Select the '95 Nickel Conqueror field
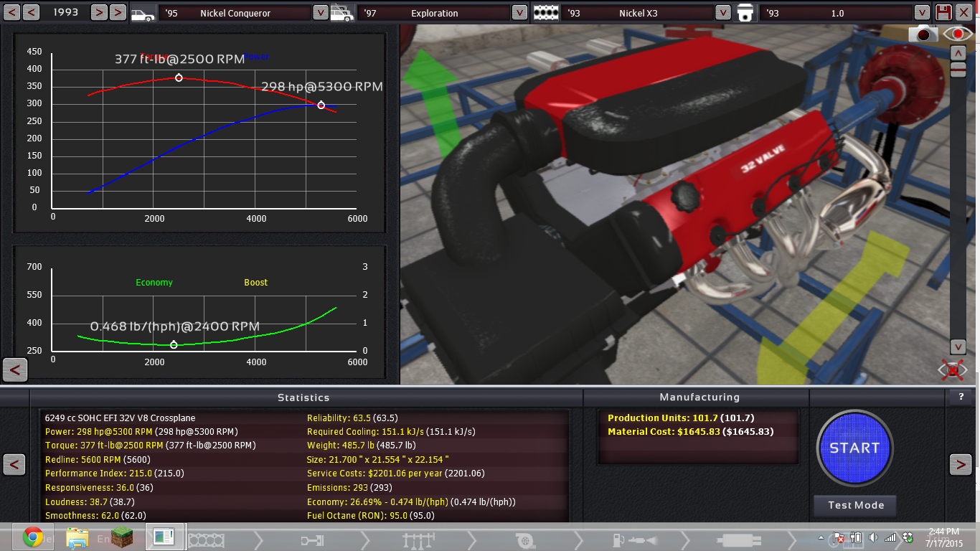This screenshot has height=551, width=980. [235, 13]
